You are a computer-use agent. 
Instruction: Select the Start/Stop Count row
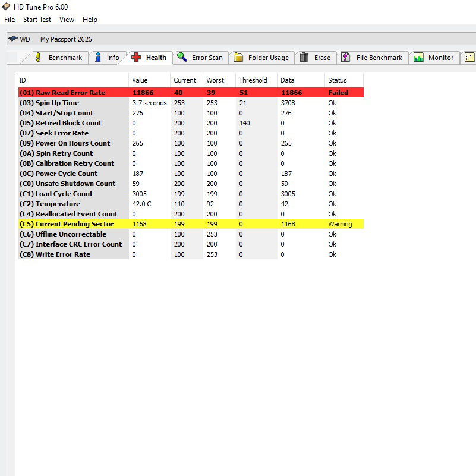(191, 113)
